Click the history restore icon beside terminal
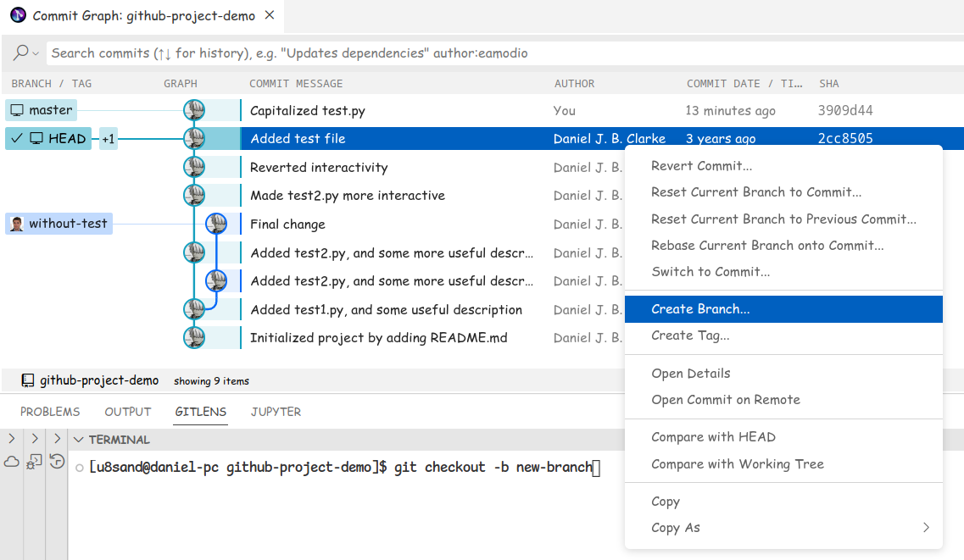Viewport: 964px width, 560px height. click(x=57, y=462)
